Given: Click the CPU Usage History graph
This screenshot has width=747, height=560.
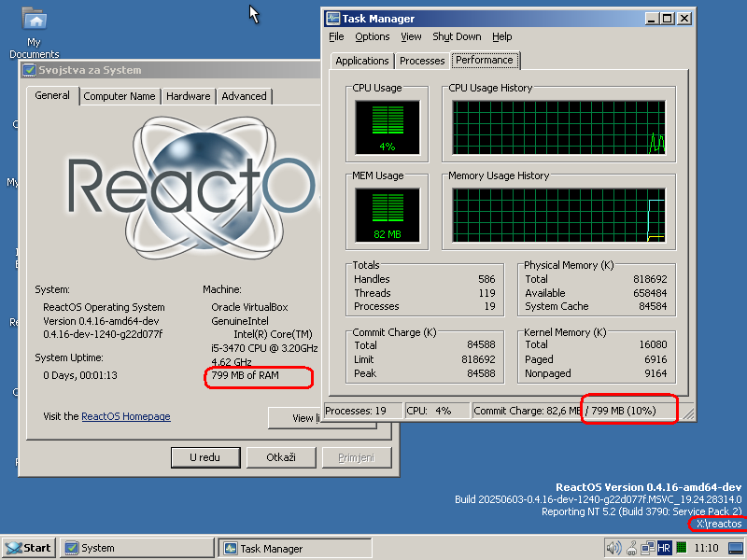Looking at the screenshot, I should 558,127.
